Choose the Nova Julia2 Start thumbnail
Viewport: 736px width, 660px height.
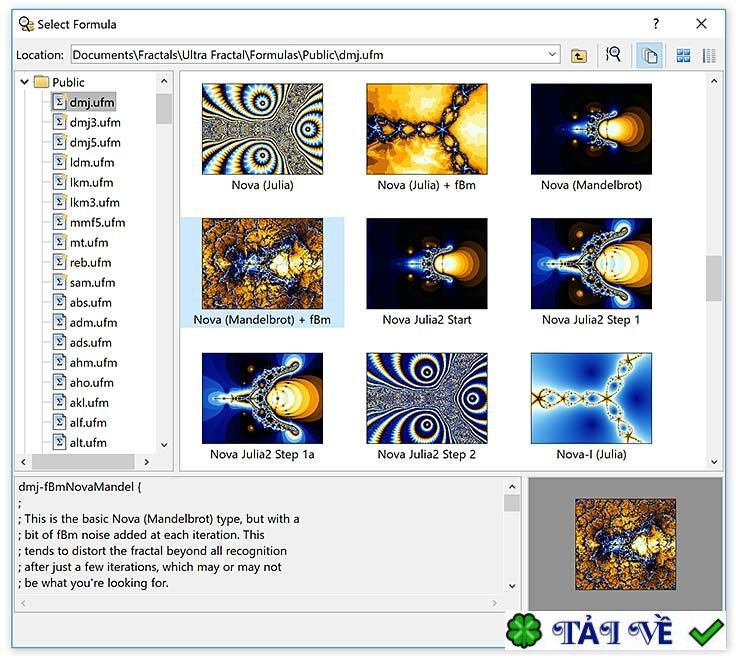click(x=426, y=265)
